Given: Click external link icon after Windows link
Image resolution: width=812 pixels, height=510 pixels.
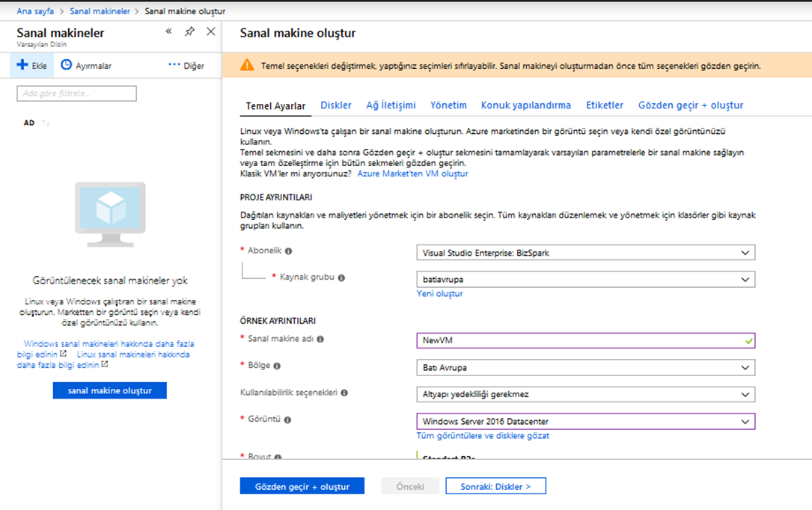Looking at the screenshot, I should tap(63, 354).
